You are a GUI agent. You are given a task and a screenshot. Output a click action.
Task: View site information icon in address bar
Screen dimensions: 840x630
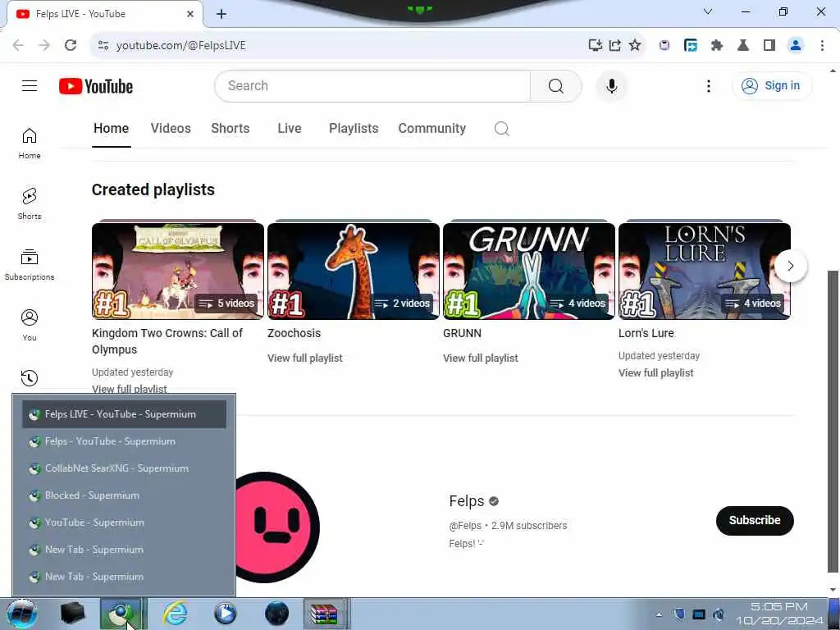tap(103, 46)
